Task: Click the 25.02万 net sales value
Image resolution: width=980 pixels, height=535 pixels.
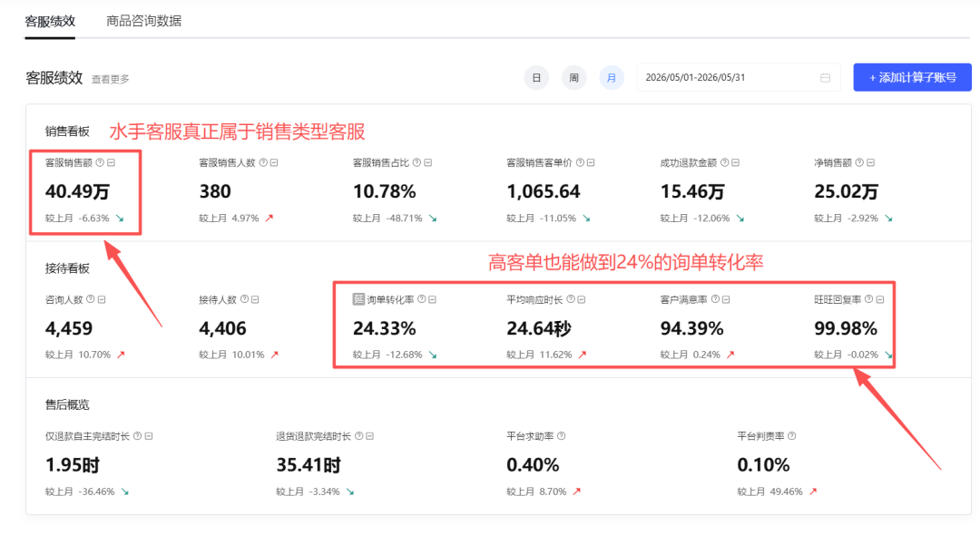Action: click(847, 191)
